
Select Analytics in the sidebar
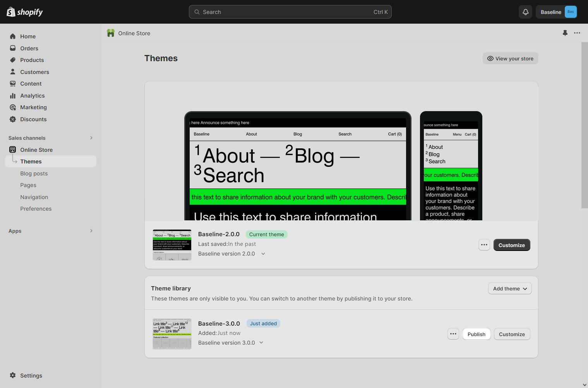click(33, 96)
